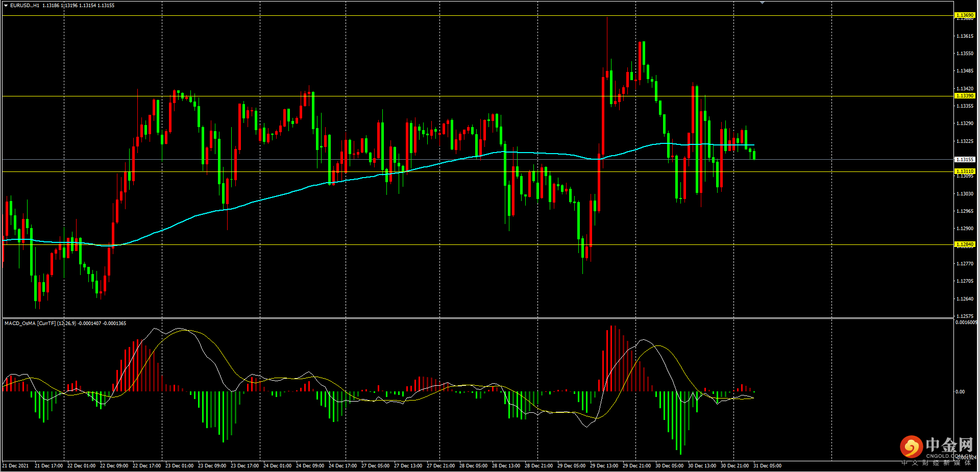Click the 1.13615 price scale value
This screenshot has height=472, width=980.
965,36
